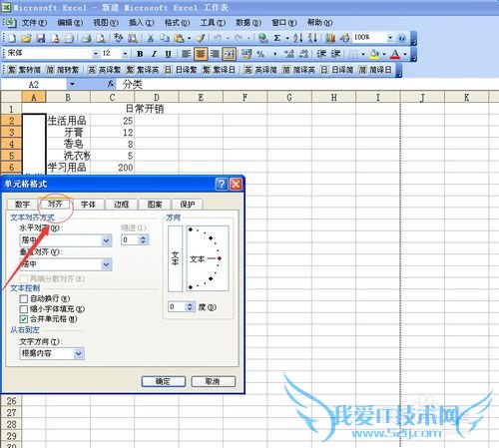Sort descending with the Z-A icon
The height and width of the screenshot is (448, 499).
[x=312, y=38]
